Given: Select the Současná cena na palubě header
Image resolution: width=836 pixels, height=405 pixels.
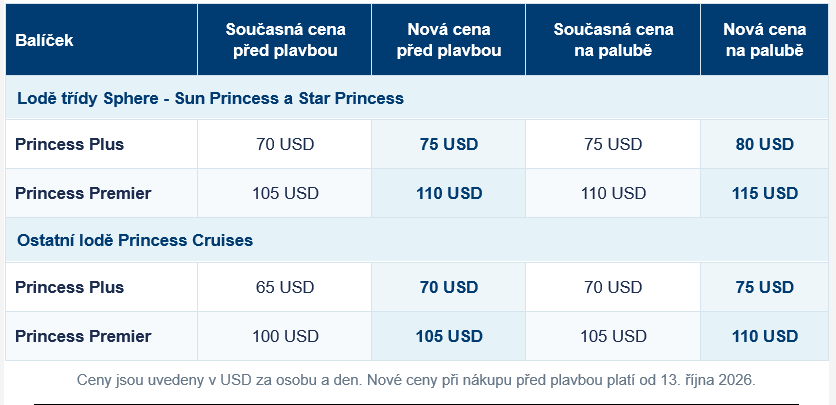Looking at the screenshot, I should [x=613, y=40].
